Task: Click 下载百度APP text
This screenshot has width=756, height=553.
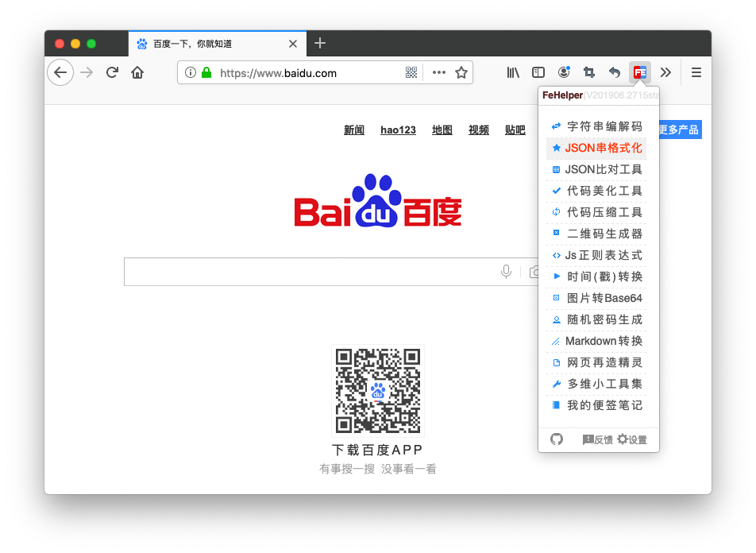Action: (377, 450)
